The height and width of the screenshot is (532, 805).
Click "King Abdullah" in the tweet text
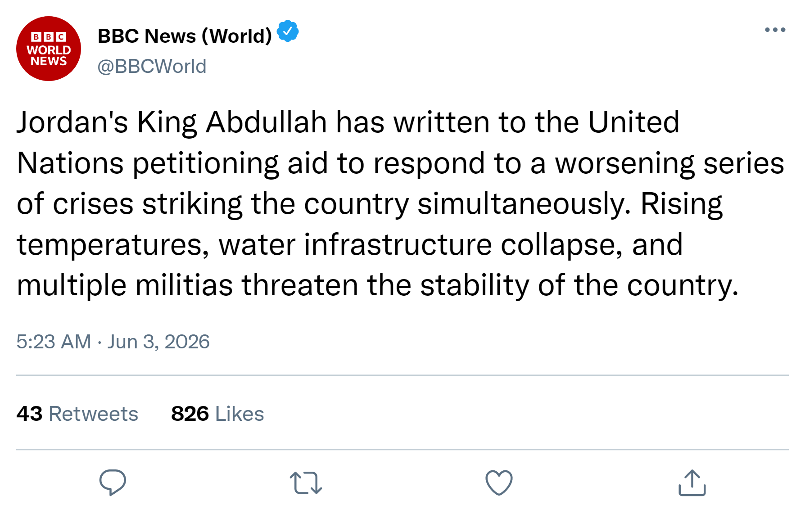(x=232, y=122)
